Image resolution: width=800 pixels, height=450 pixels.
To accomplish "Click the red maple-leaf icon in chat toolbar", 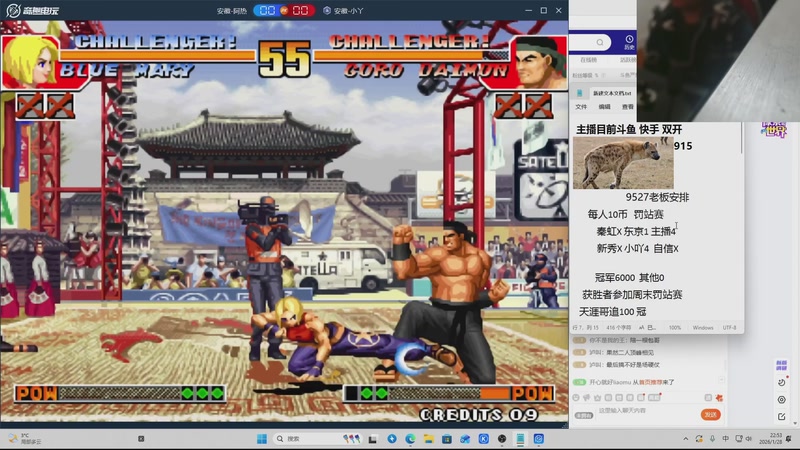I will click(719, 397).
